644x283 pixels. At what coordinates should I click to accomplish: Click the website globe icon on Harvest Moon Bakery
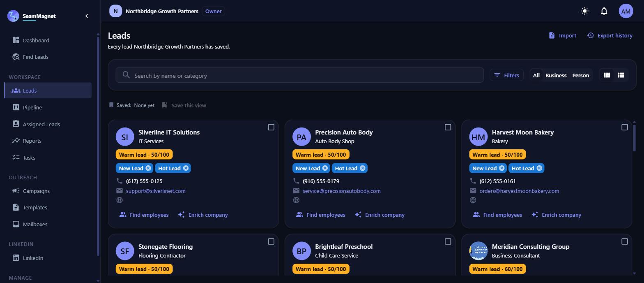click(473, 200)
